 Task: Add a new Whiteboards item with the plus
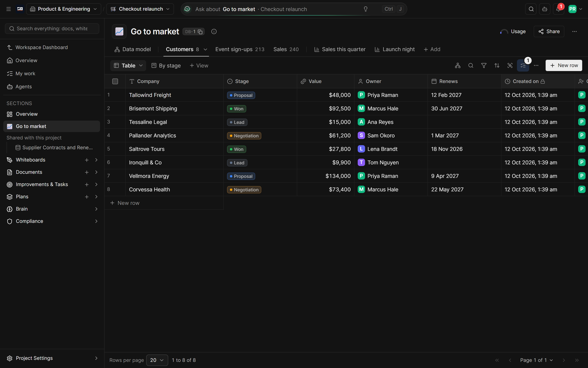[x=87, y=160]
